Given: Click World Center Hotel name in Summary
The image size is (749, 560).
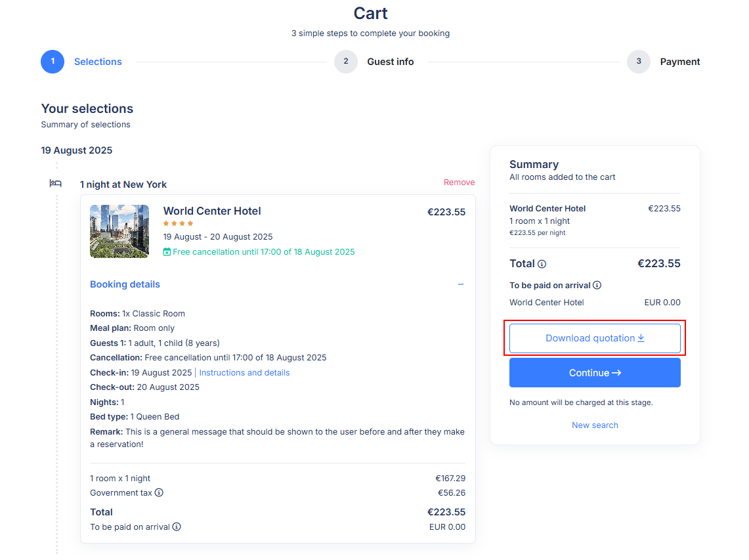Looking at the screenshot, I should pos(547,208).
